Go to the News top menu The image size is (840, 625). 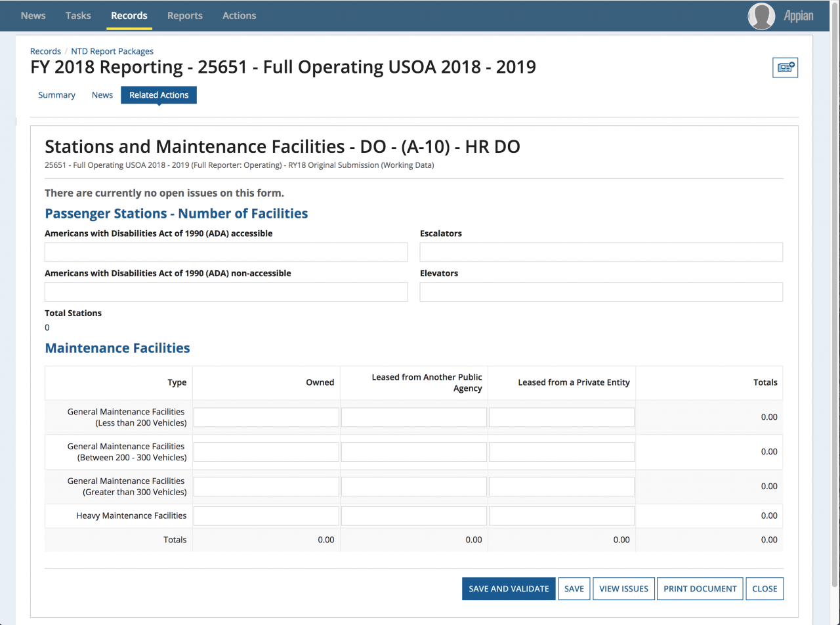pos(33,16)
